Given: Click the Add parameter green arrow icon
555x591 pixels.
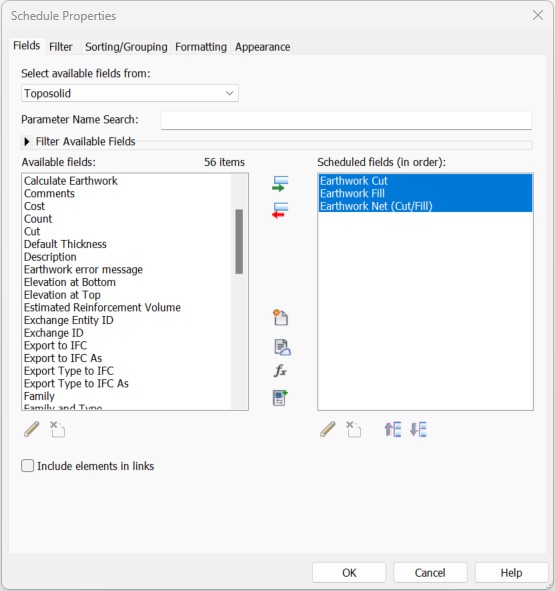Looking at the screenshot, I should pyautogui.click(x=280, y=184).
